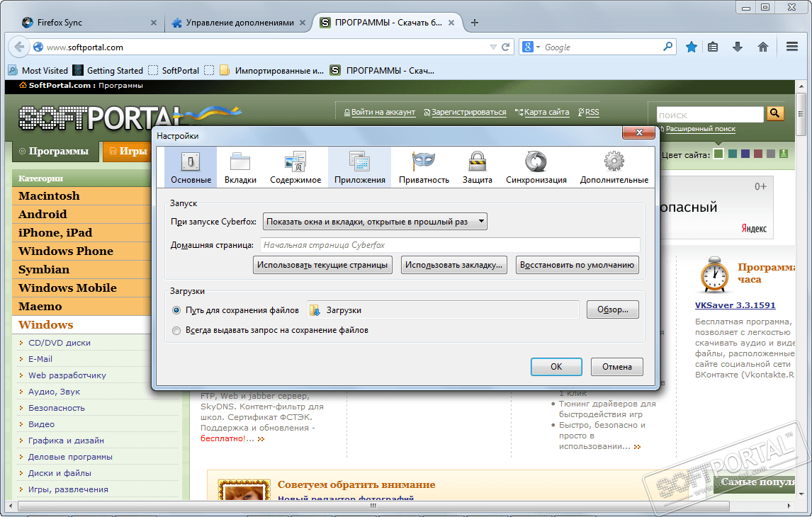Open the Безопасность subcategory
The image size is (812, 517).
point(57,408)
